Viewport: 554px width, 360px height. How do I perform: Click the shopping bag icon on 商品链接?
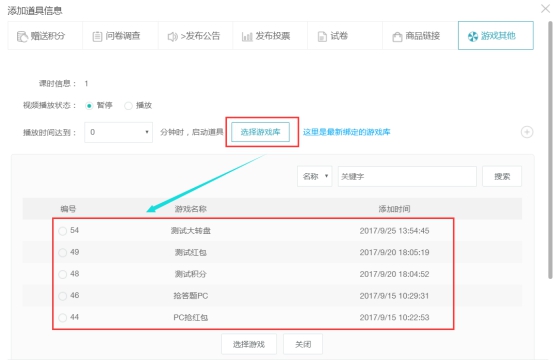click(x=397, y=37)
